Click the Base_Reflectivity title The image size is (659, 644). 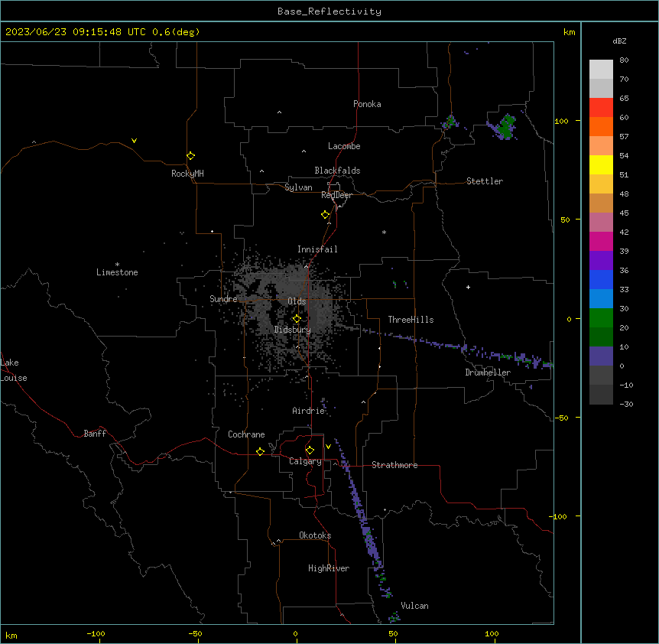329,11
